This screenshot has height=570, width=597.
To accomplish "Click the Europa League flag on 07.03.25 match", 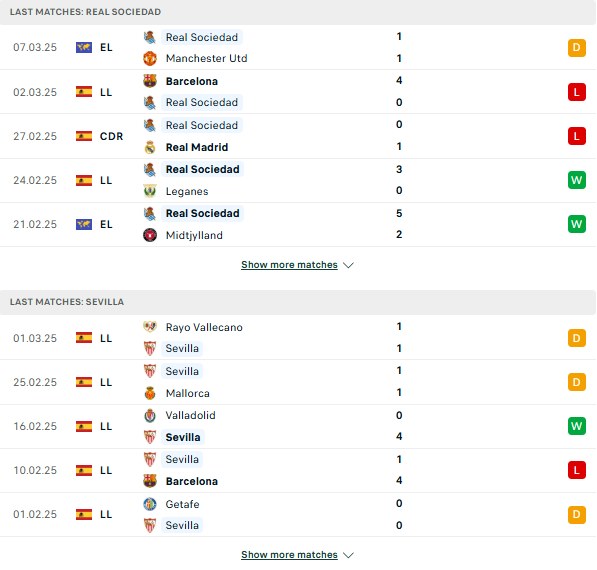I will (84, 48).
